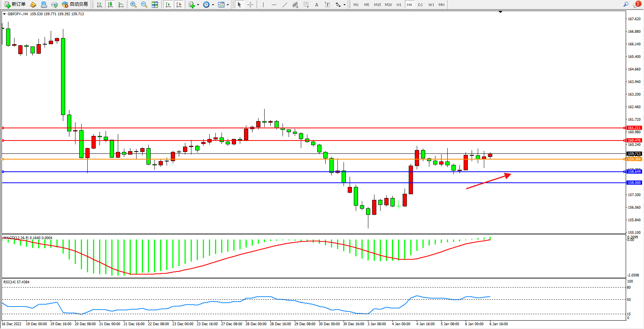Viewport: 644px width, 329px height.
Task: Click the red 161.211 price level label
Action: pyautogui.click(x=634, y=128)
